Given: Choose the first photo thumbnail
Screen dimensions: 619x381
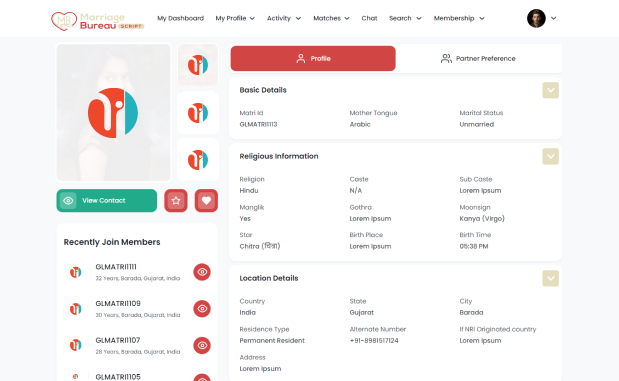Looking at the screenshot, I should tap(198, 65).
